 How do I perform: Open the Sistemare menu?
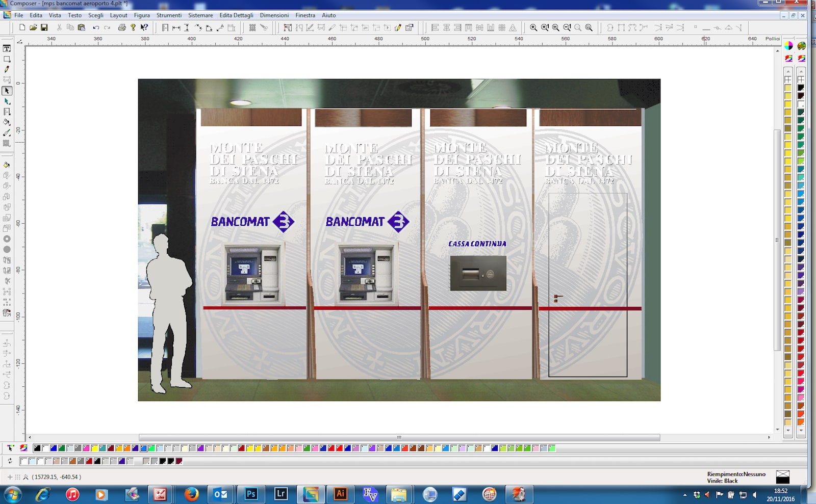coord(200,15)
